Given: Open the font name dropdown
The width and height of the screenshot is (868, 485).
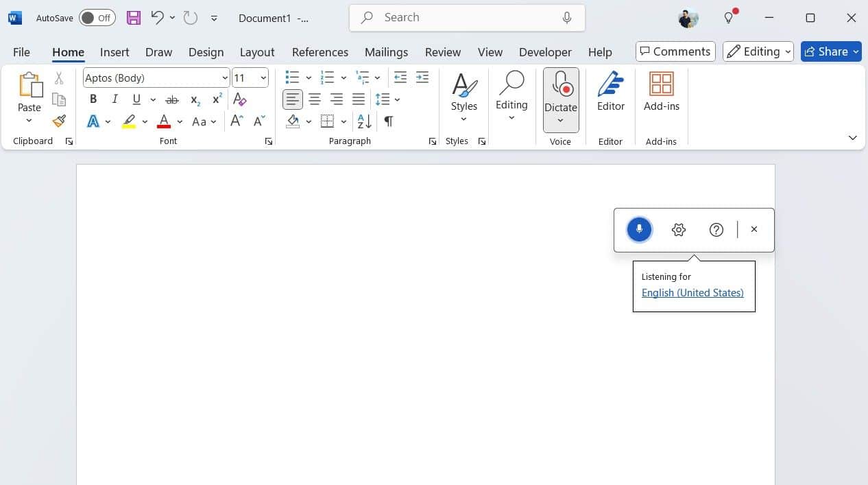Looking at the screenshot, I should (x=225, y=78).
